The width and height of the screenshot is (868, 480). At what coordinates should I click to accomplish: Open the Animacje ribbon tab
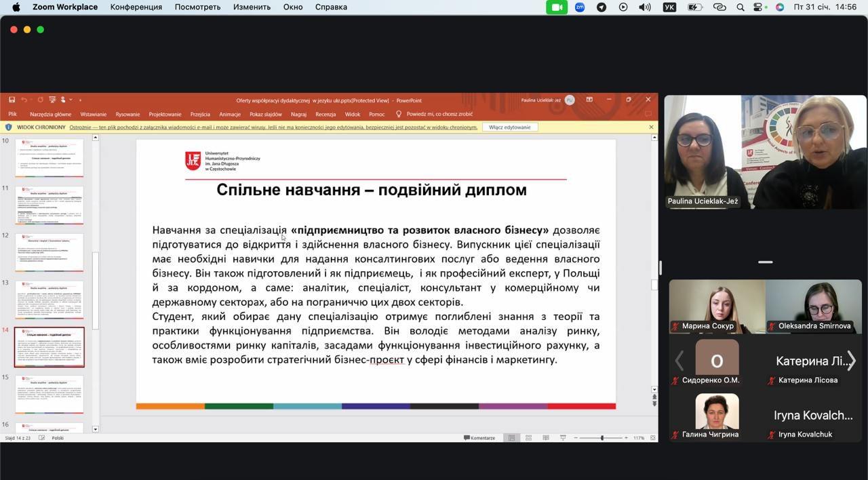click(x=230, y=114)
